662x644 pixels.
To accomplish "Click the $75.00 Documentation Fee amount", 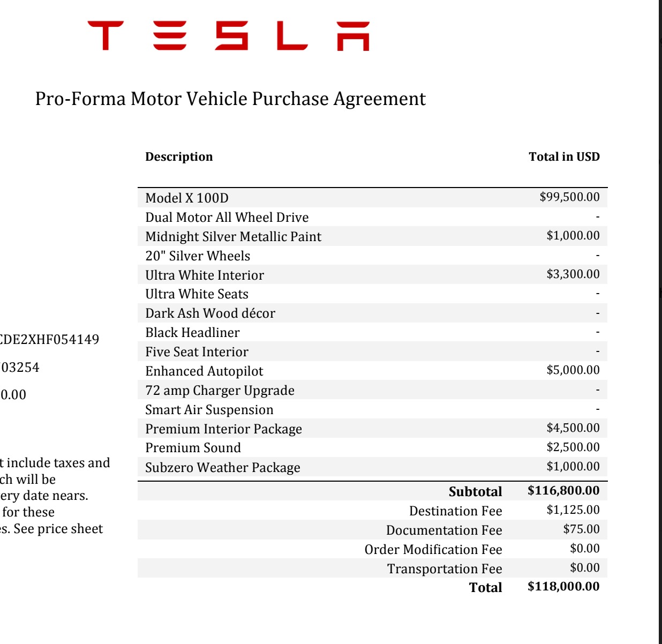I will [x=581, y=529].
